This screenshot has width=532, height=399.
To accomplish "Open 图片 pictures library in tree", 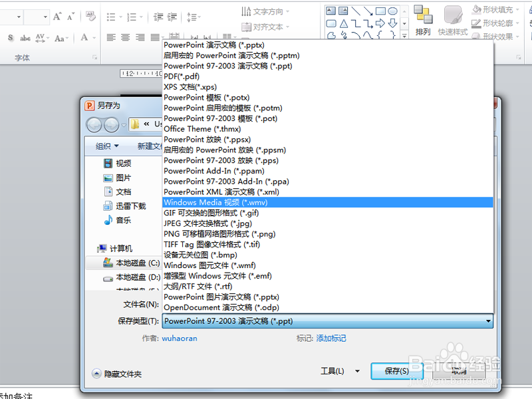I will click(118, 178).
